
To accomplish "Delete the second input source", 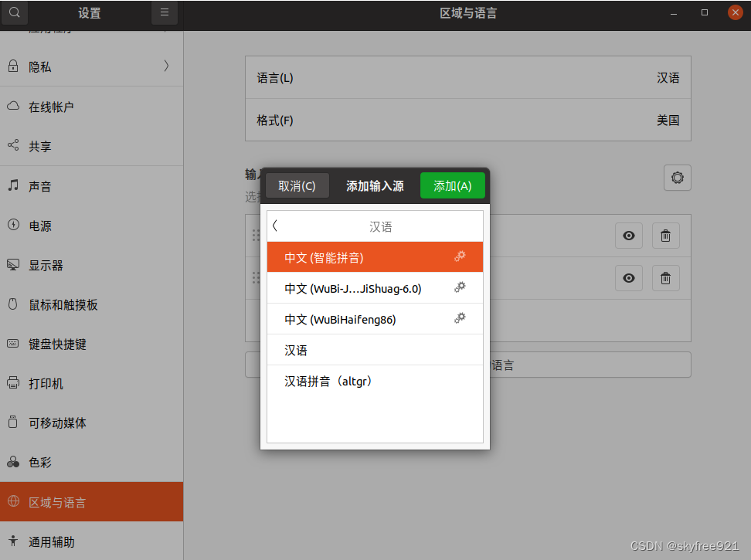I will [x=666, y=278].
